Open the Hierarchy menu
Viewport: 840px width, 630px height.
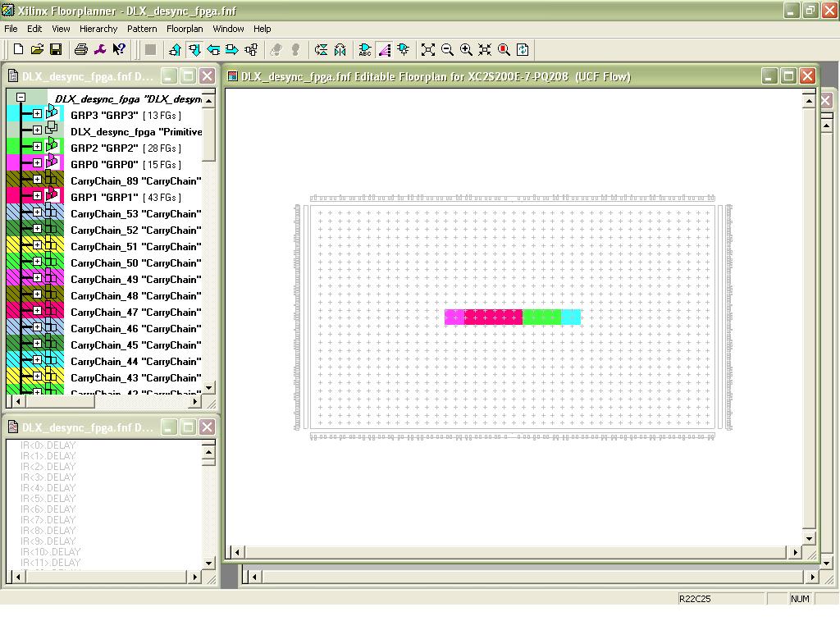98,29
